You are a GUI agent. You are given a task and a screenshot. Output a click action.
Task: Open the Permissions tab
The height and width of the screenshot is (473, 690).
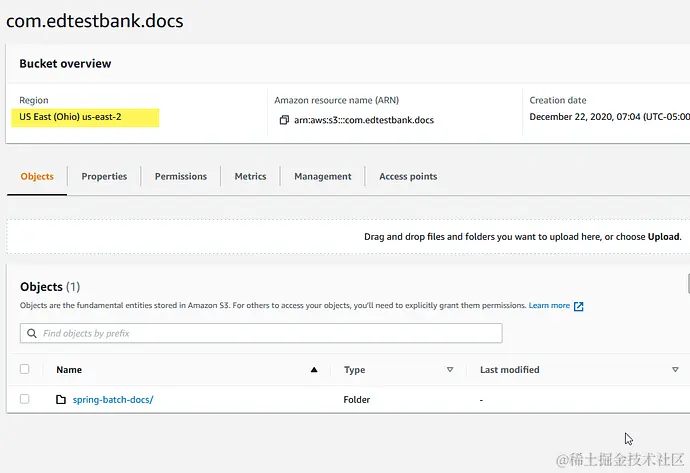181,176
